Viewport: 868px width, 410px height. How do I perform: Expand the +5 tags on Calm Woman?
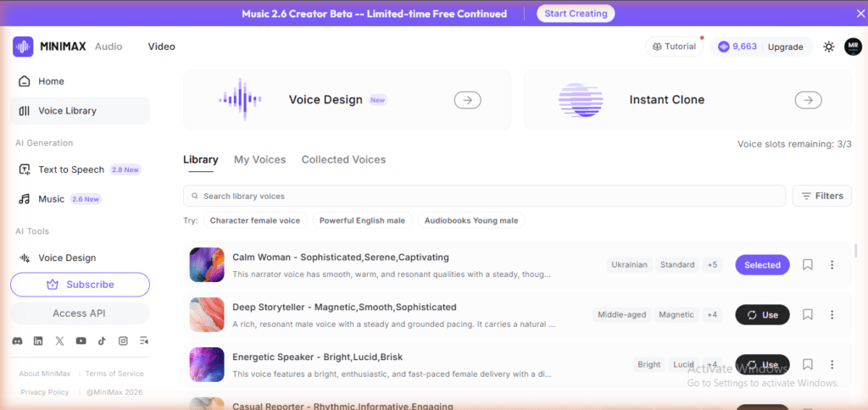(x=712, y=265)
